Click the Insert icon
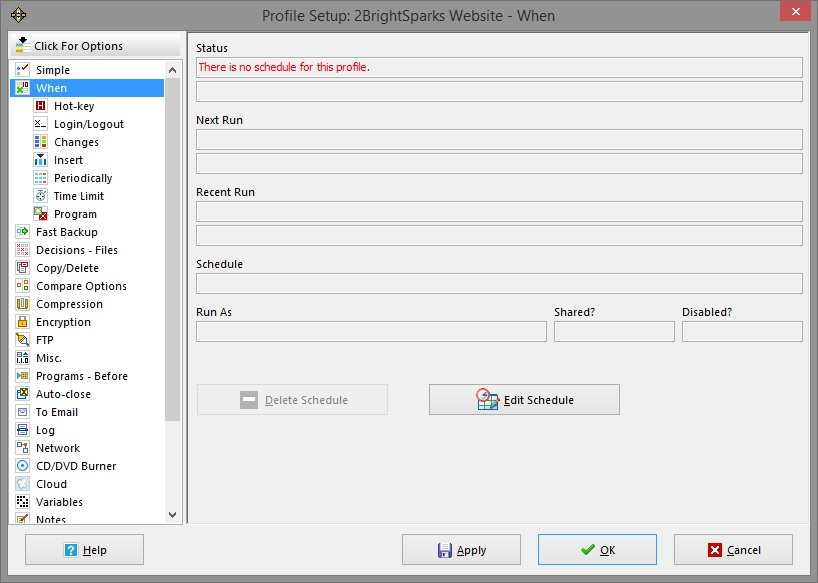Image resolution: width=818 pixels, height=583 pixels. [40, 160]
